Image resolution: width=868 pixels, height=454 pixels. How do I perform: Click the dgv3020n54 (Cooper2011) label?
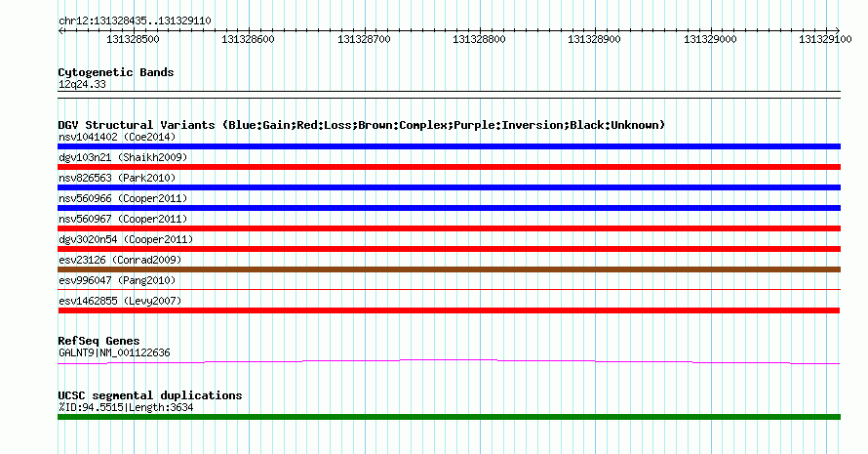pyautogui.click(x=126, y=239)
